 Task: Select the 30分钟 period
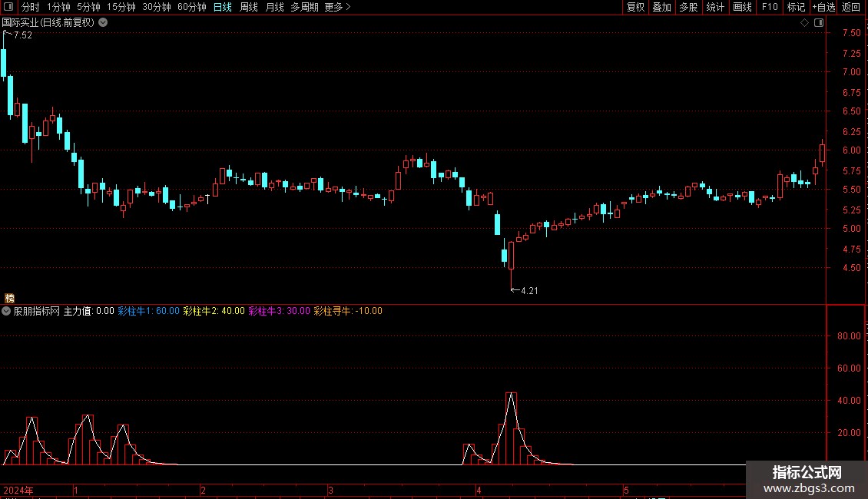157,7
